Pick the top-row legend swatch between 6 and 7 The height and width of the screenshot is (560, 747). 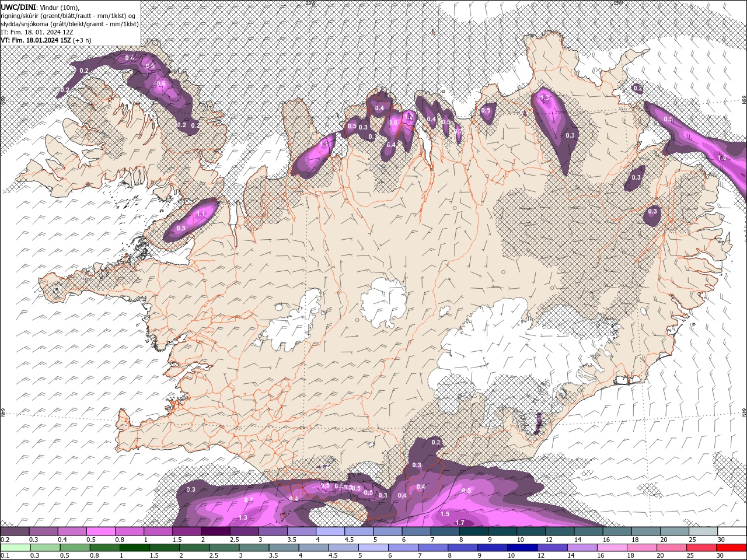416,531
